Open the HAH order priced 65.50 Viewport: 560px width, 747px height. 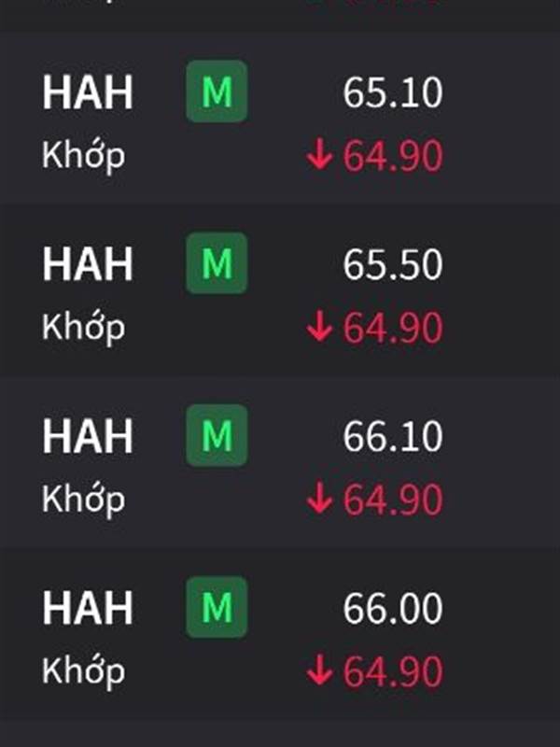click(x=280, y=290)
